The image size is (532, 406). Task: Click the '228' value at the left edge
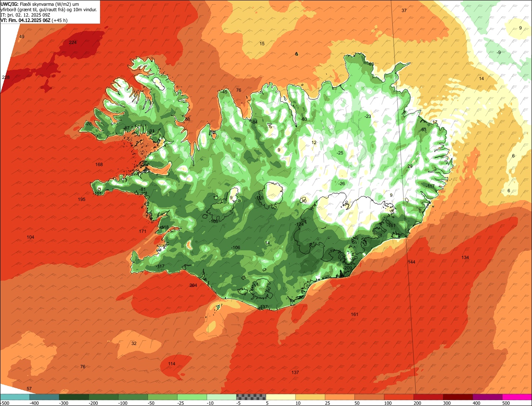click(x=6, y=77)
